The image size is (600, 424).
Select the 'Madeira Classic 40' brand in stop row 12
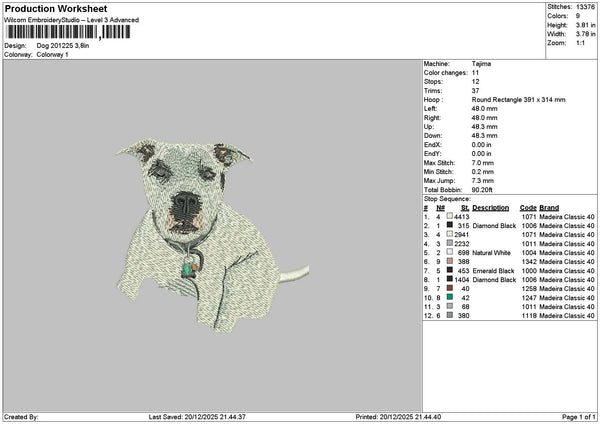click(567, 315)
